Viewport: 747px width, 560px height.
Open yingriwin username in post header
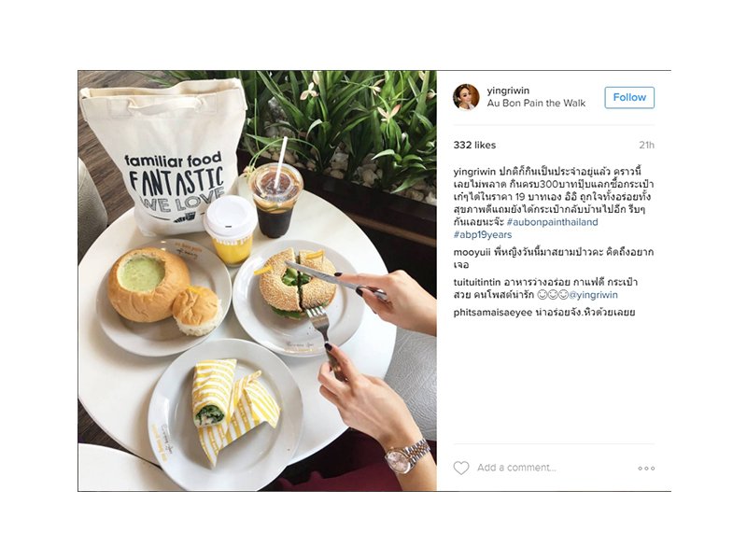pyautogui.click(x=508, y=91)
